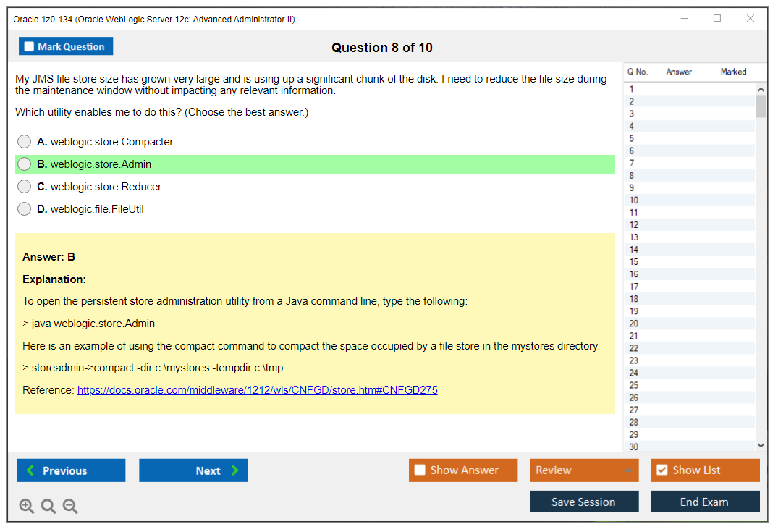This screenshot has width=778, height=532.
Task: Click the zoom out magnifier icon
Action: tap(70, 507)
